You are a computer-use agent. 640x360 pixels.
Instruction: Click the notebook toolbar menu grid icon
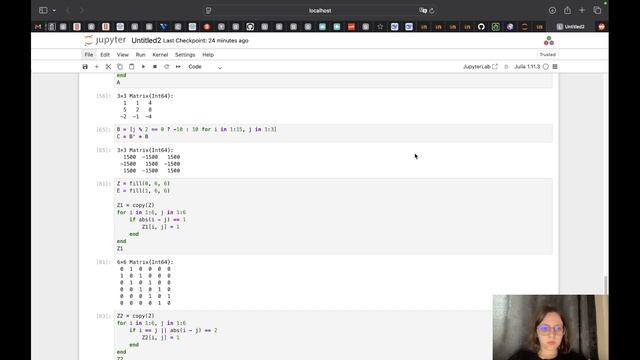tap(555, 67)
